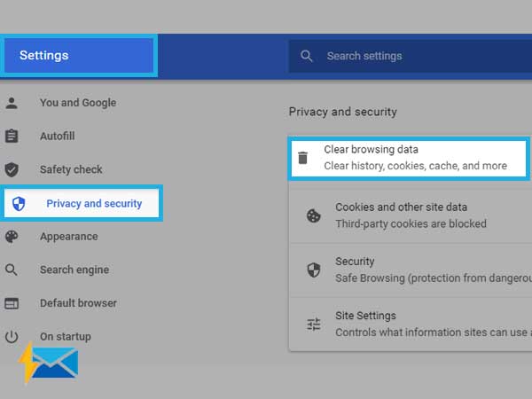The height and width of the screenshot is (399, 532).
Task: Open the Appearance settings section
Action: 69,237
